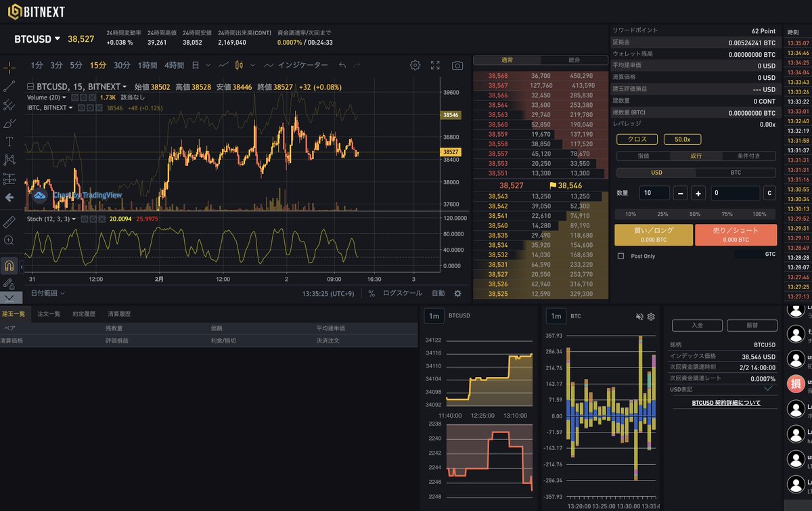Toggle the magnet snap mode
Screen dimensions: 812x511
pos(9,265)
